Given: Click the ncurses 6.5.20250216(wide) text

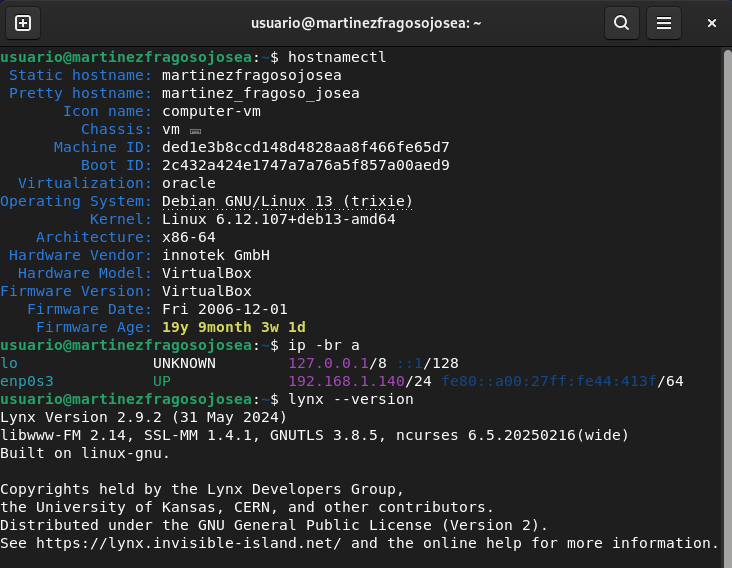Looking at the screenshot, I should click(512, 435).
